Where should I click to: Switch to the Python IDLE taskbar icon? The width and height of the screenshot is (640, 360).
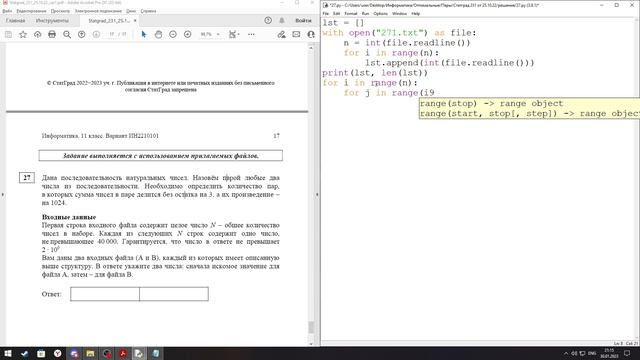click(x=139, y=353)
